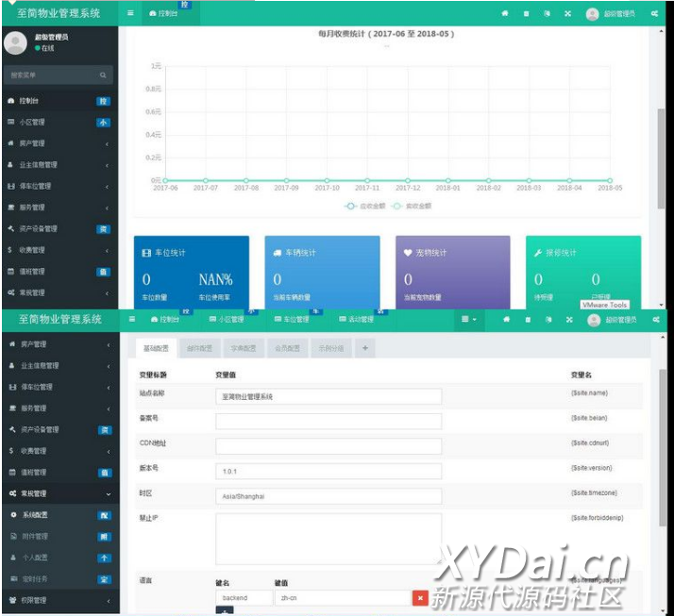Click the truck icon on the 车辆统计 card
The image size is (674, 616).
coord(278,253)
